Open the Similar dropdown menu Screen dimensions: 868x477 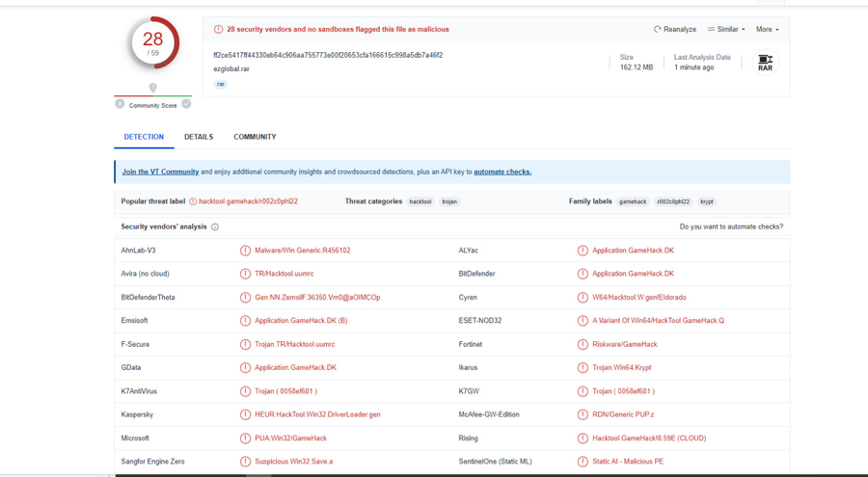click(x=726, y=29)
